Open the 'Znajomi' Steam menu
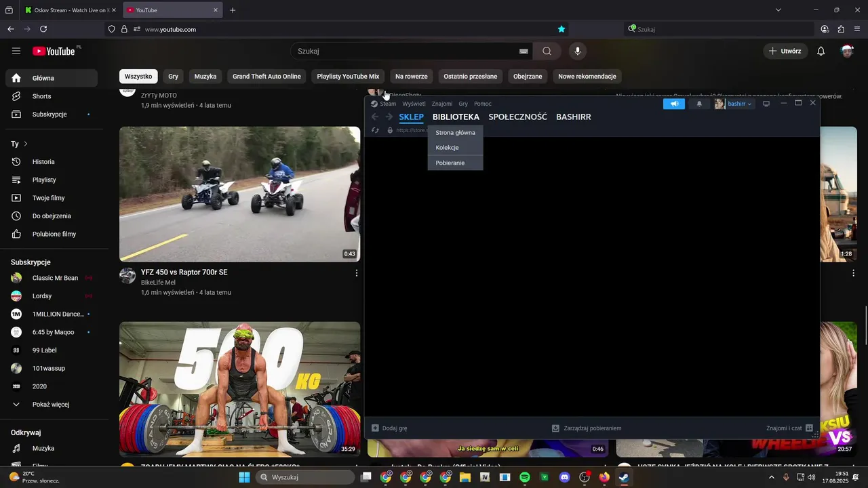The image size is (868, 488). point(442,104)
